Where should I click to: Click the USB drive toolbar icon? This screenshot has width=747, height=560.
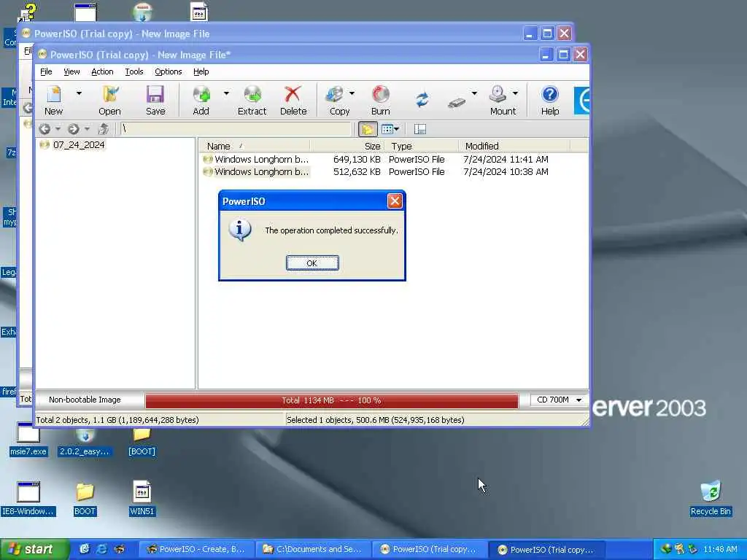pos(457,102)
